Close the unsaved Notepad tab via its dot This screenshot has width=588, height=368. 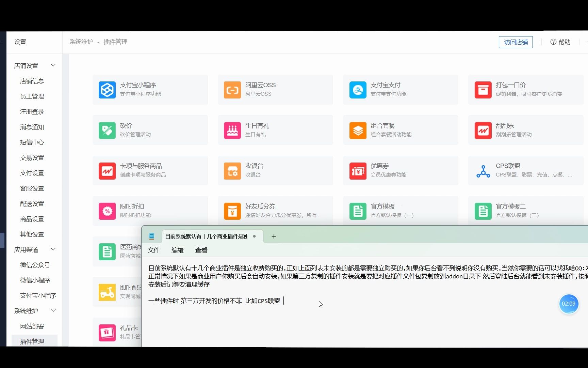pyautogui.click(x=254, y=236)
